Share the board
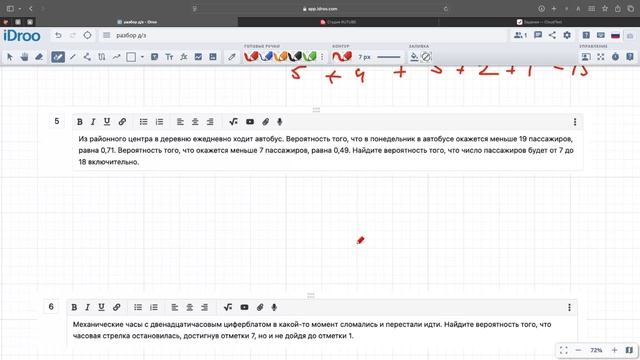The height and width of the screenshot is (360, 640). click(552, 36)
